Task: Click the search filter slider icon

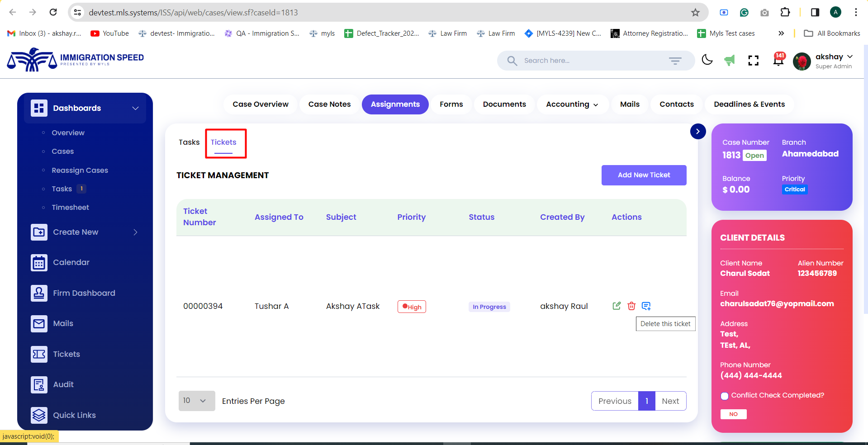Action: [675, 61]
